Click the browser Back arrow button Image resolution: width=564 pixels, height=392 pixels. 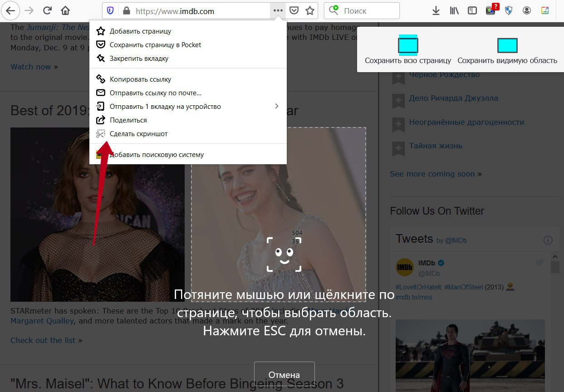point(10,10)
